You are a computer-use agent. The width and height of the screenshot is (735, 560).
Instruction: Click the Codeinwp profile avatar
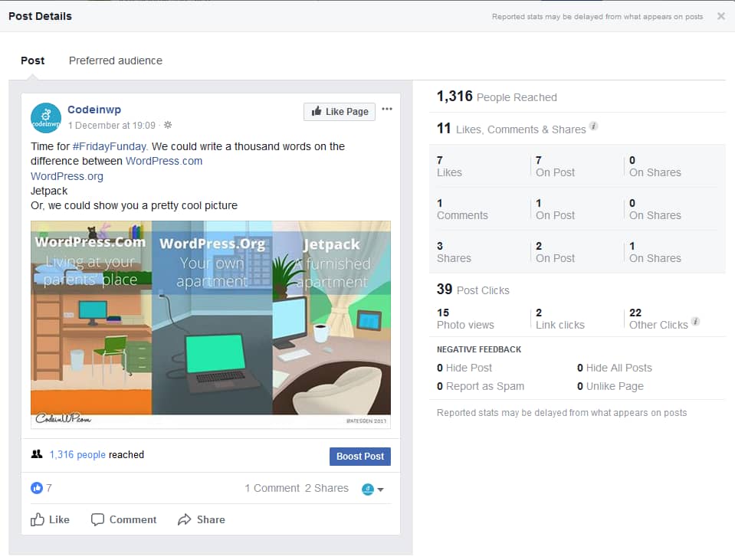pyautogui.click(x=46, y=118)
